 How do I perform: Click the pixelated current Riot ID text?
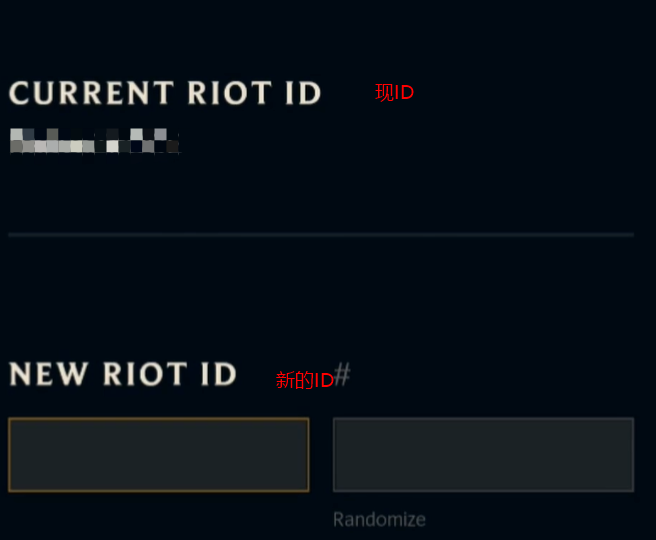[94, 141]
